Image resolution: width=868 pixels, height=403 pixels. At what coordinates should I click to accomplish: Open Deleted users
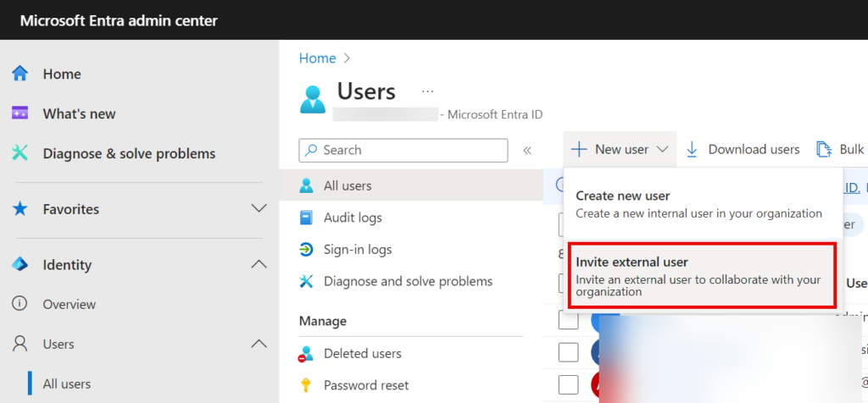click(x=363, y=353)
